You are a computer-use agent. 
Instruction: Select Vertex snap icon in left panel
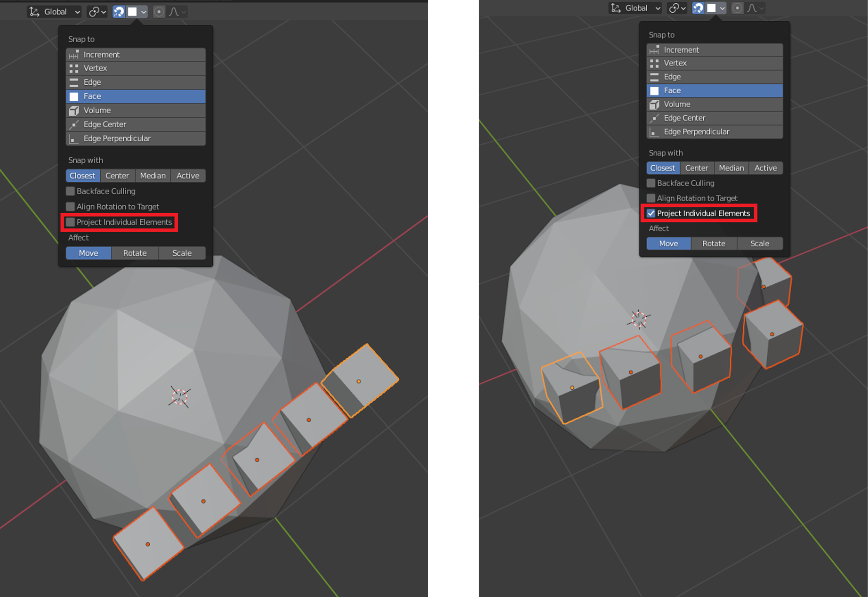(x=74, y=68)
